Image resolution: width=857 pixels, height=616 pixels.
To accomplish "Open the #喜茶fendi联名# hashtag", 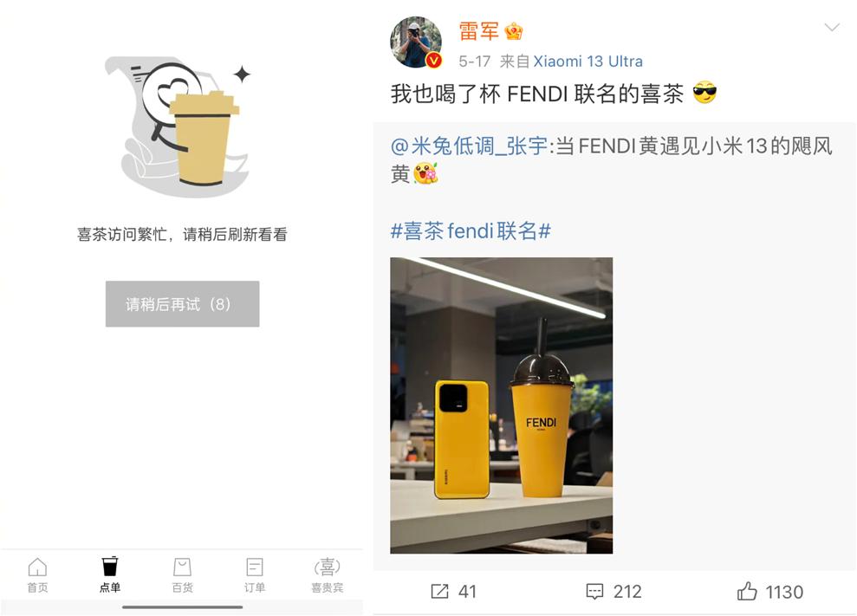I will tap(471, 231).
